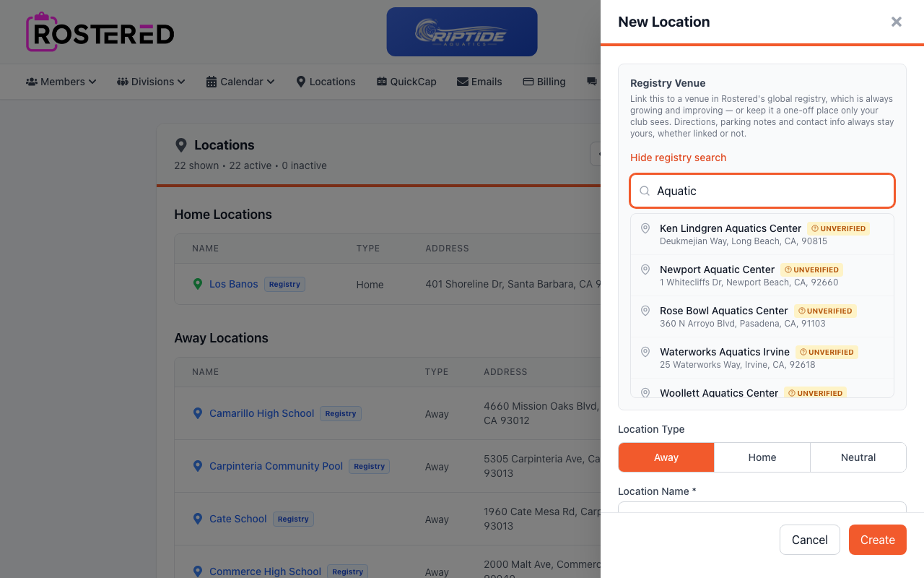
Task: Click the registry search field containing Aquatic
Action: coord(762,191)
